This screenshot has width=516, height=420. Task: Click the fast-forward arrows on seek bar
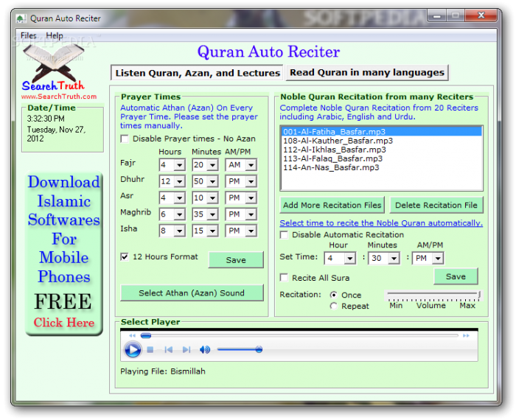tap(466, 335)
